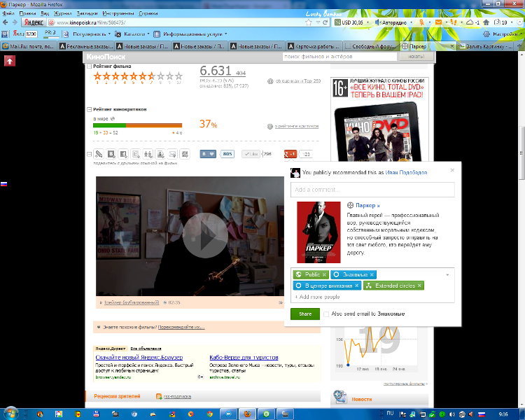This screenshot has width=525, height=420.
Task: Switch to the Карточка работы tab
Action: 314,46
